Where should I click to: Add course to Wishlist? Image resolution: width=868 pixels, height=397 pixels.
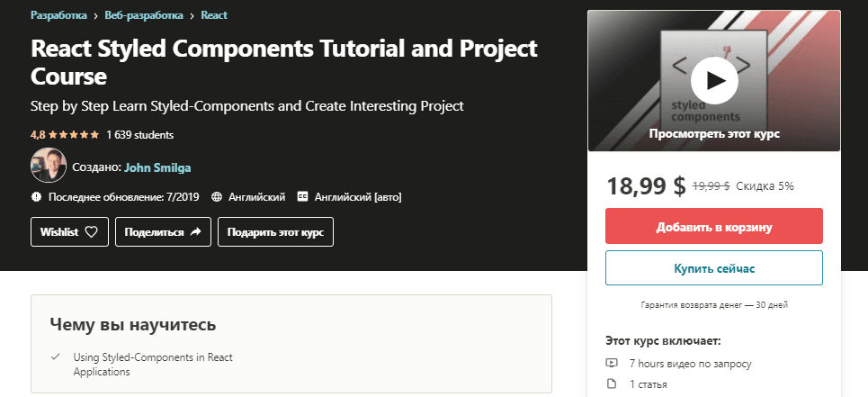point(69,232)
